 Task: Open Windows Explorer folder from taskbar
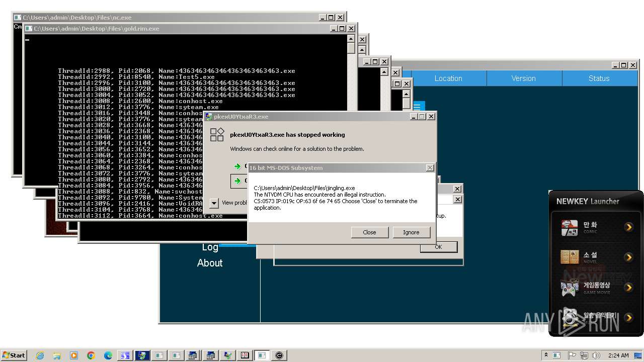[57, 355]
